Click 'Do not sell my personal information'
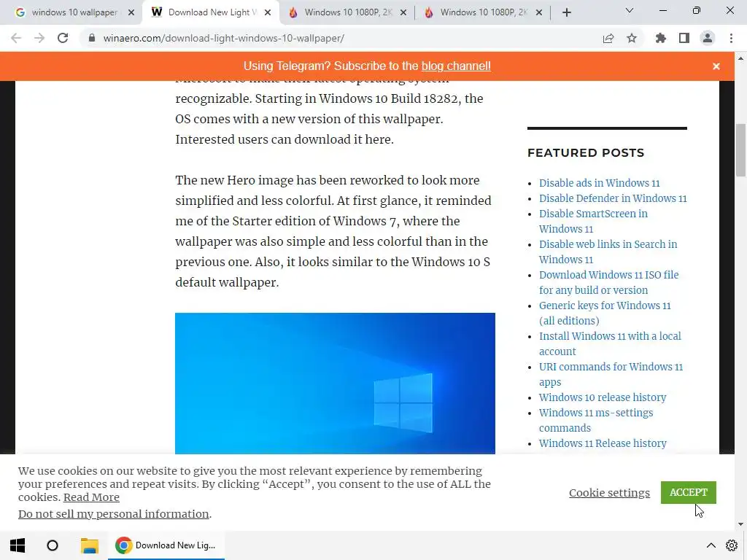 (113, 514)
